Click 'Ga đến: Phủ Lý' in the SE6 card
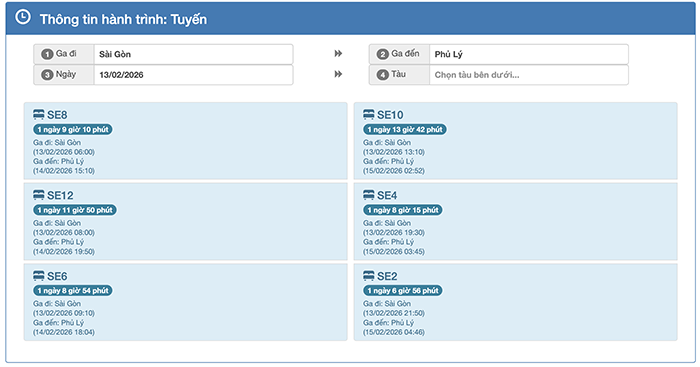 pyautogui.click(x=58, y=322)
